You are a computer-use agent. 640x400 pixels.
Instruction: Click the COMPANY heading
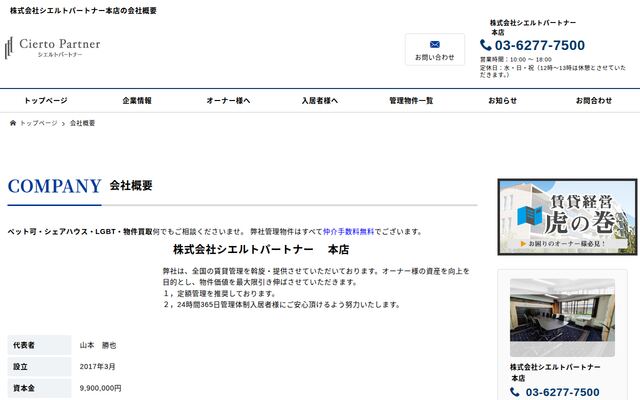pyautogui.click(x=54, y=186)
